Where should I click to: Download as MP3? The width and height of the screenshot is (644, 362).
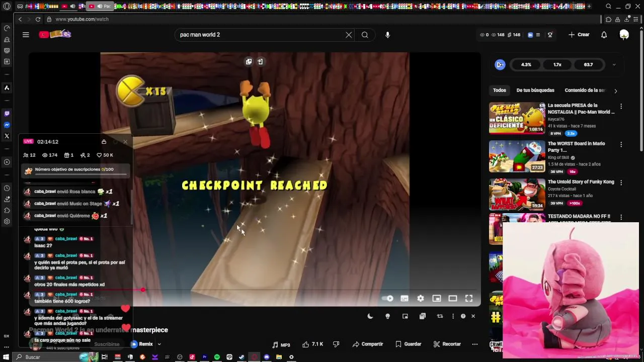[281, 345]
